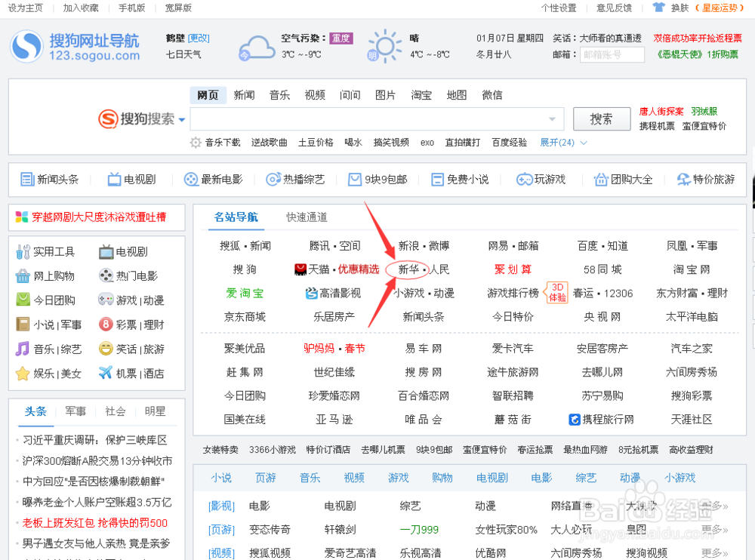Open 新闻头条 newspaper icon

27,180
